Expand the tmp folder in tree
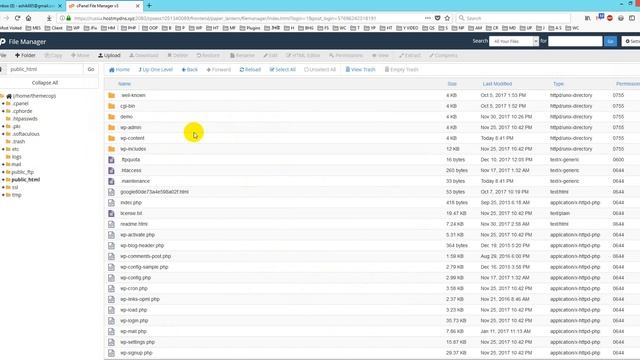The image size is (640, 360). (3, 195)
